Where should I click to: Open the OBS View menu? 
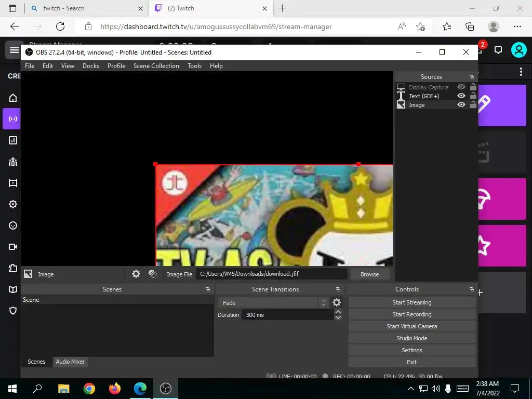(x=68, y=66)
